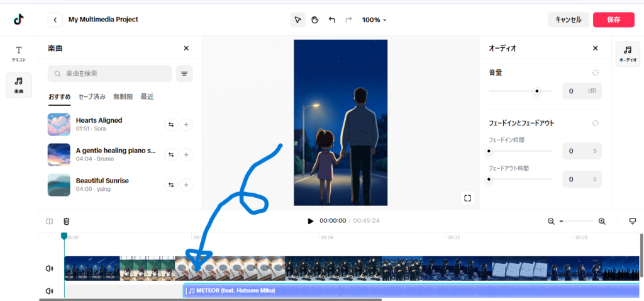Switch to the セーブ済み tab
Screen dimensions: 644x301
click(92, 96)
